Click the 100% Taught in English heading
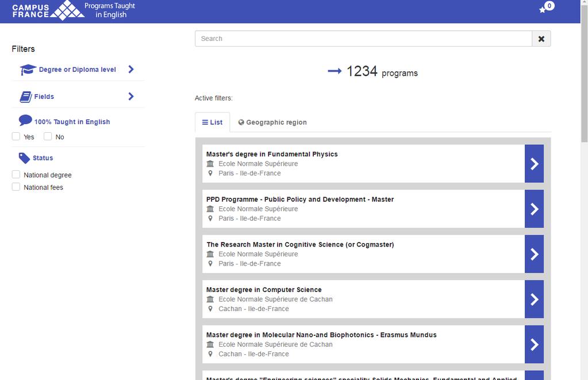The height and width of the screenshot is (380, 588). point(72,122)
